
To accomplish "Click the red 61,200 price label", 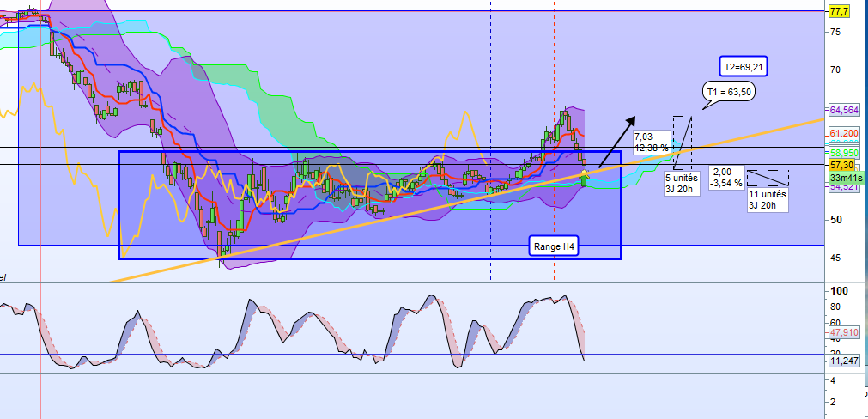I will [844, 133].
